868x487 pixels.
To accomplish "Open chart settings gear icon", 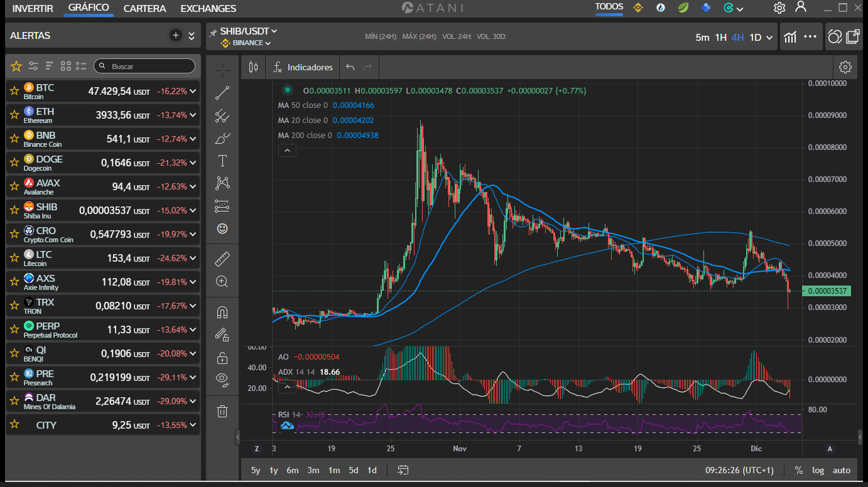I will point(845,67).
